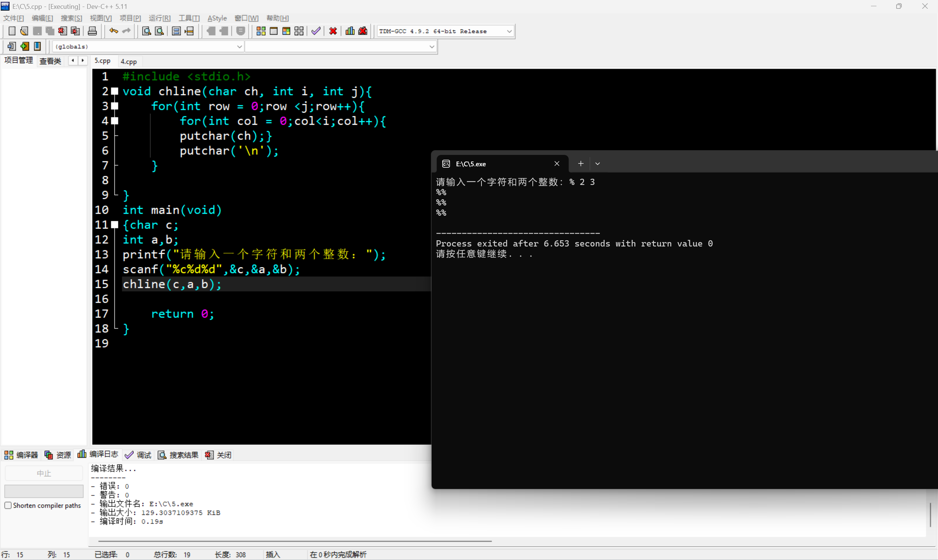The height and width of the screenshot is (560, 938).
Task: Click the 中止 abort button
Action: (44, 473)
